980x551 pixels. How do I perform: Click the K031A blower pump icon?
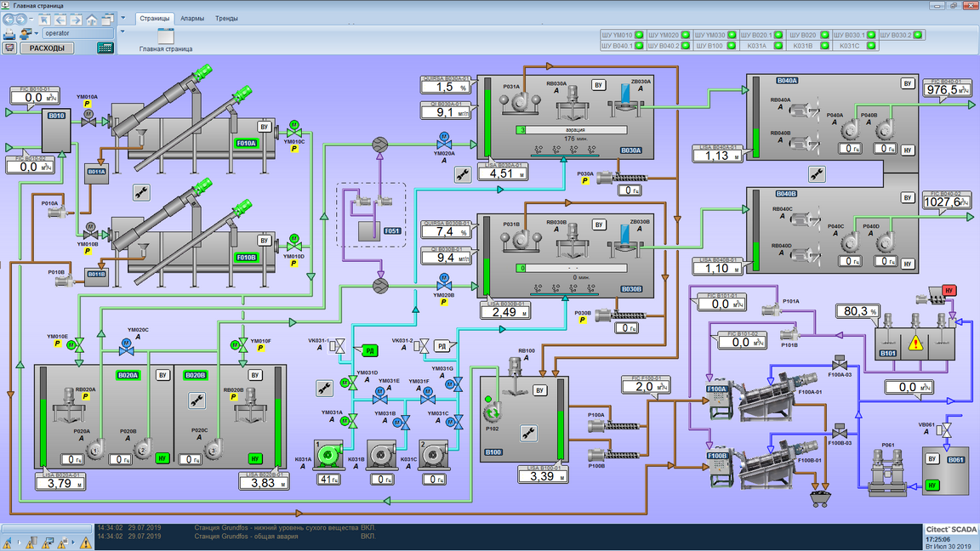click(x=328, y=454)
